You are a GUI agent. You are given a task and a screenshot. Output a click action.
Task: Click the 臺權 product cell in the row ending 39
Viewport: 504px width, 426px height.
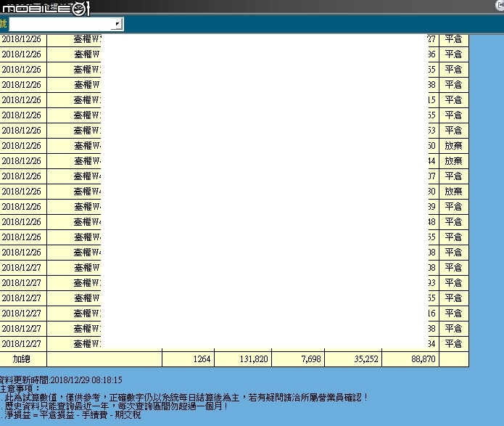pos(87,207)
